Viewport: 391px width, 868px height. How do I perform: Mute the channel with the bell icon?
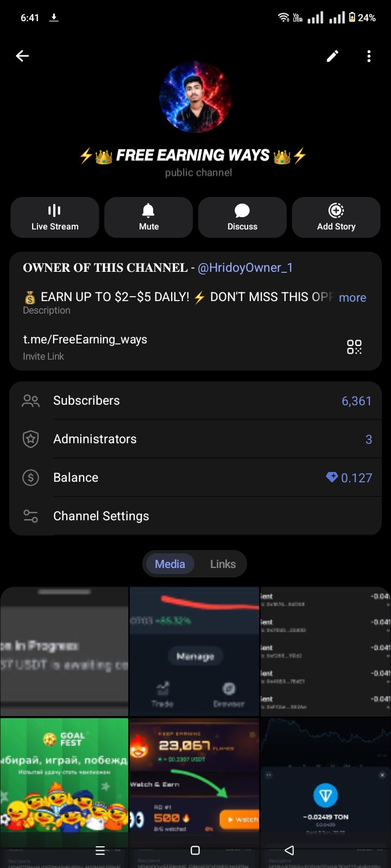(149, 218)
